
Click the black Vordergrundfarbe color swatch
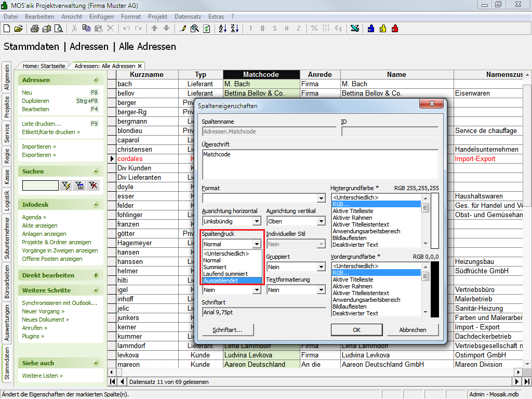(x=435, y=288)
